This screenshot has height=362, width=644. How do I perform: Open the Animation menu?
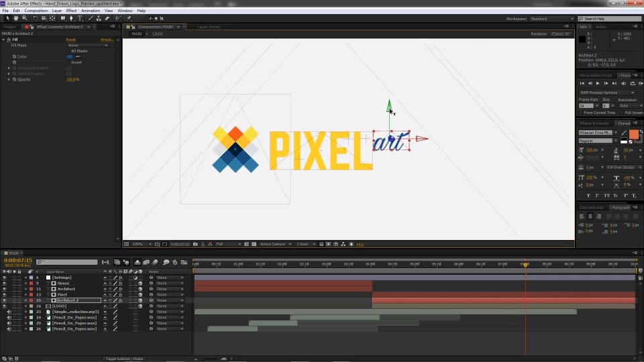coord(91,11)
